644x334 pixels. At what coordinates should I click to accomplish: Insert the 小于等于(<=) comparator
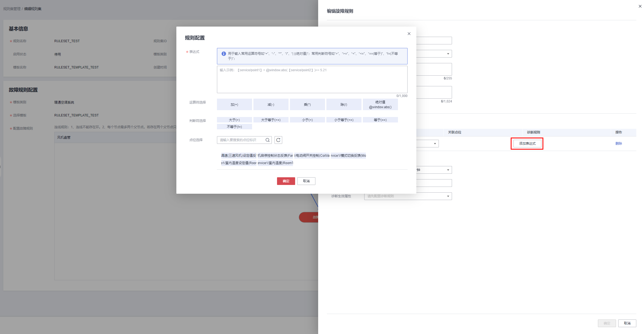[344, 120]
